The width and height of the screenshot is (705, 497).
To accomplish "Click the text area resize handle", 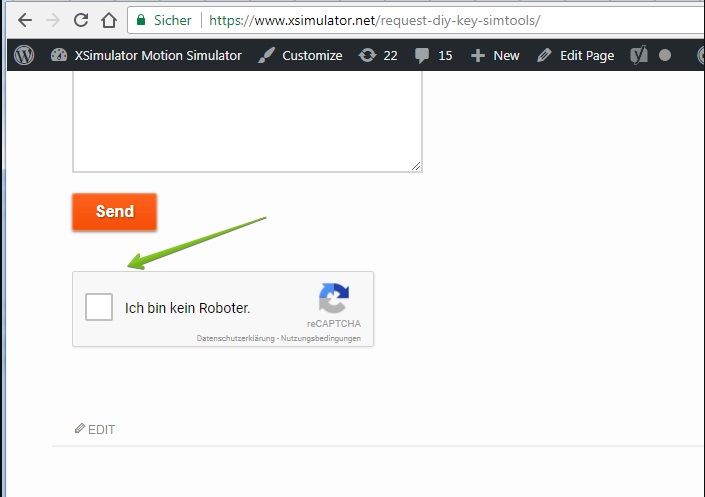I will 416,166.
